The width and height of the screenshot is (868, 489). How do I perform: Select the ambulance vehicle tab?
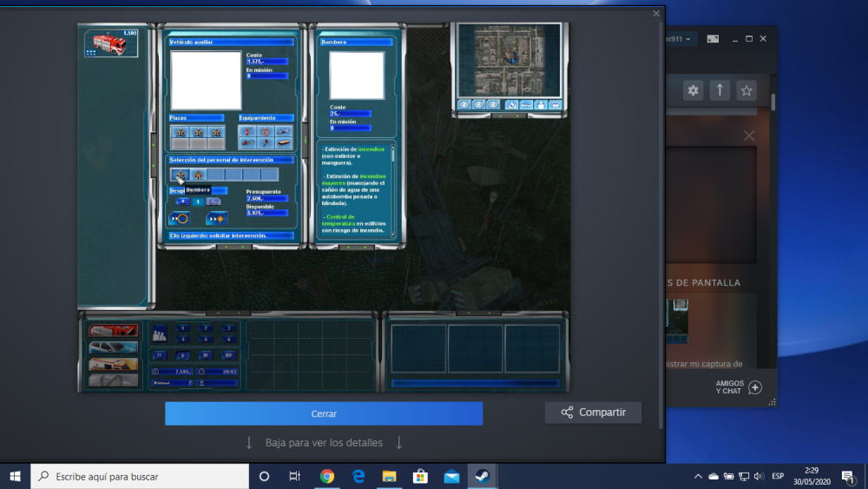click(113, 364)
